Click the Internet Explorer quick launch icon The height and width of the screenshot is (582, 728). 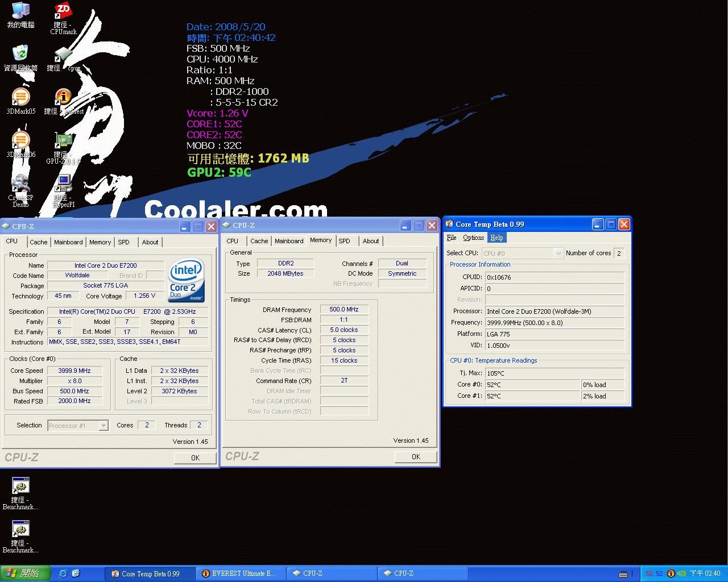63,573
